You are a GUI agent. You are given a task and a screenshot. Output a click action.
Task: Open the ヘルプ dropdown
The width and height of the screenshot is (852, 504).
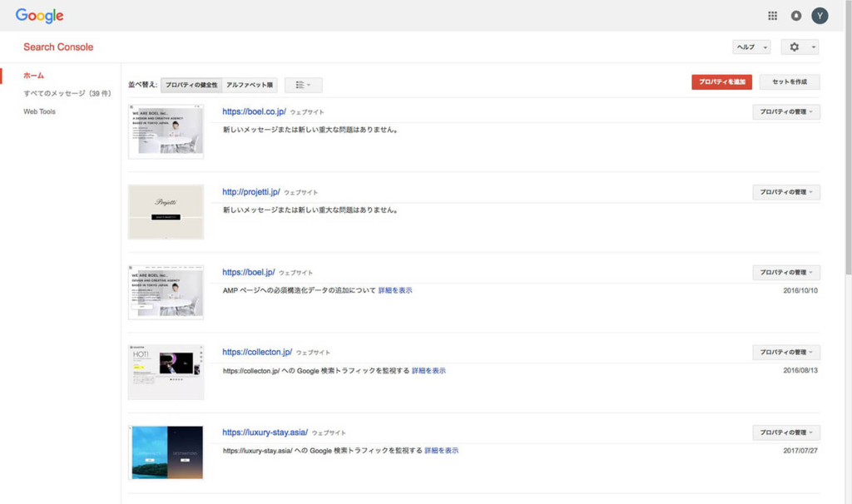coord(751,47)
